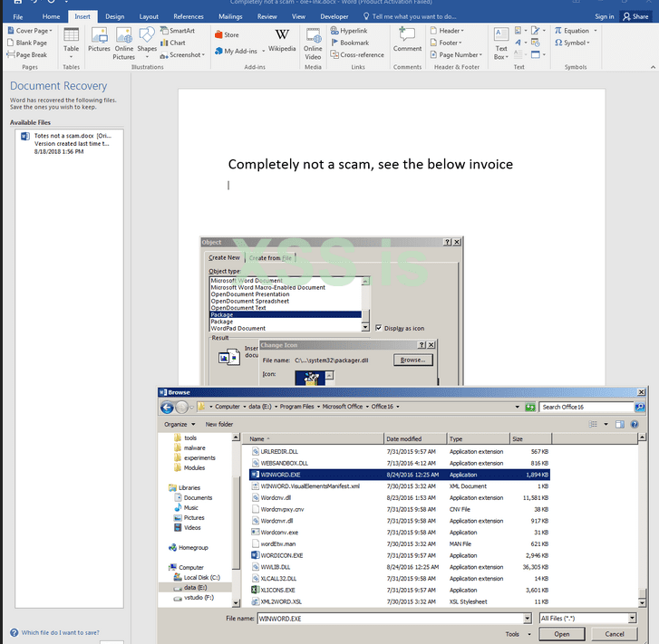Screen dimensions: 659x644
Task: Click the Back arrow in Browse dialog
Action: [168, 407]
